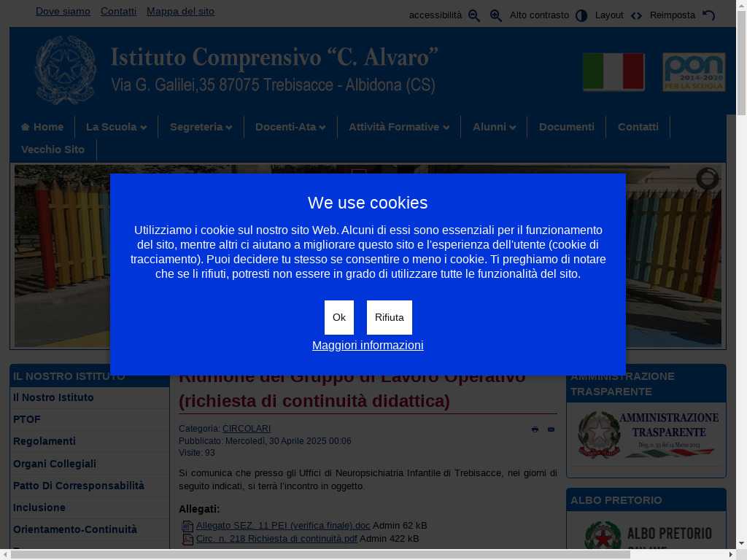This screenshot has height=560, width=747.
Task: Click the Italian Republic emblem logo in the header
Action: click(66, 70)
